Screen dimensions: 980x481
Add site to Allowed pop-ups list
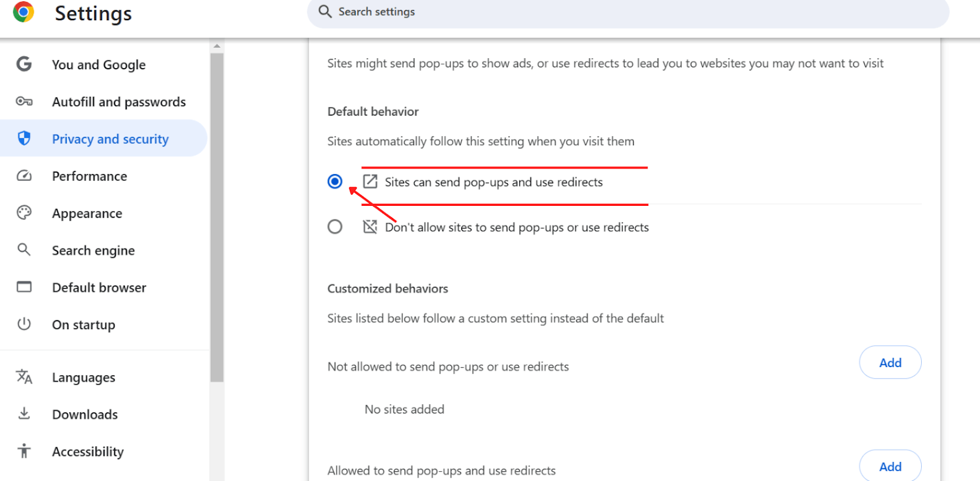point(890,466)
